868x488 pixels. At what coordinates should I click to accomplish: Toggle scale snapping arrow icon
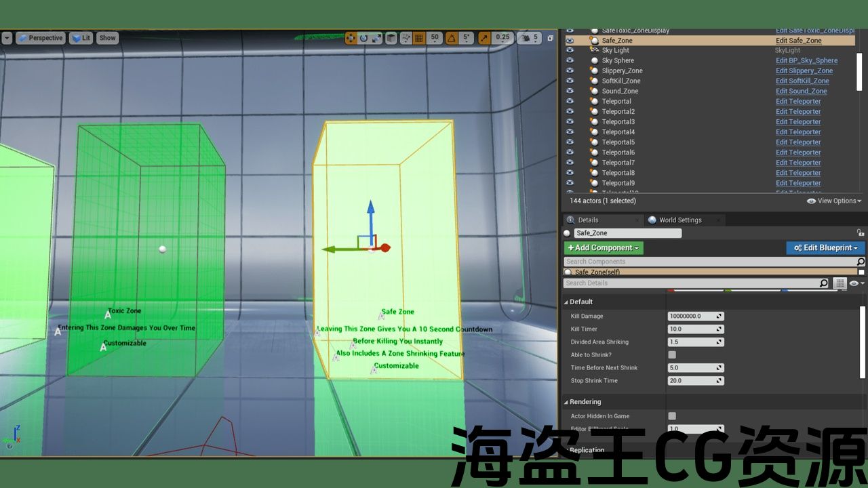click(485, 38)
